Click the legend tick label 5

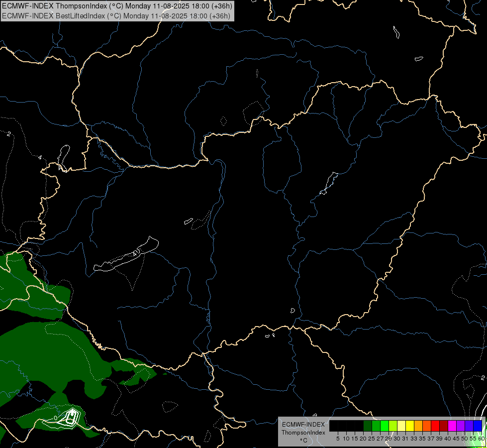(x=338, y=439)
